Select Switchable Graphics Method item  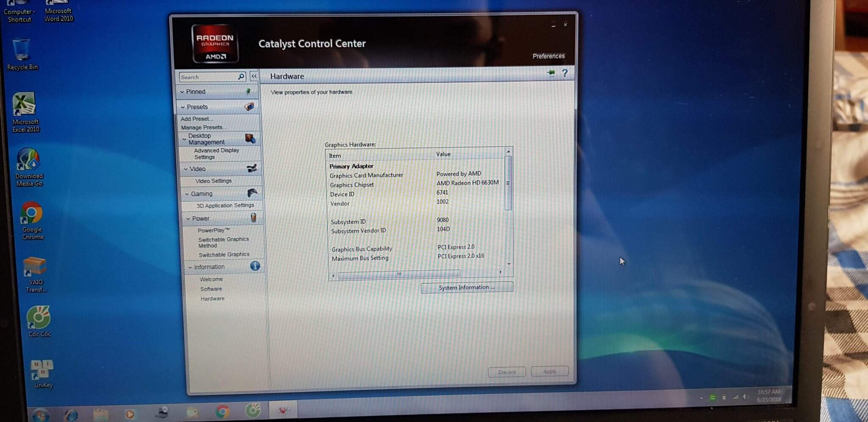click(223, 242)
